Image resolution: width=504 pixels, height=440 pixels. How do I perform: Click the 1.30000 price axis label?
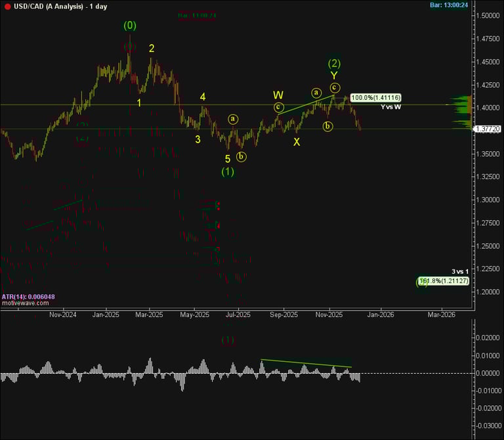click(x=488, y=200)
